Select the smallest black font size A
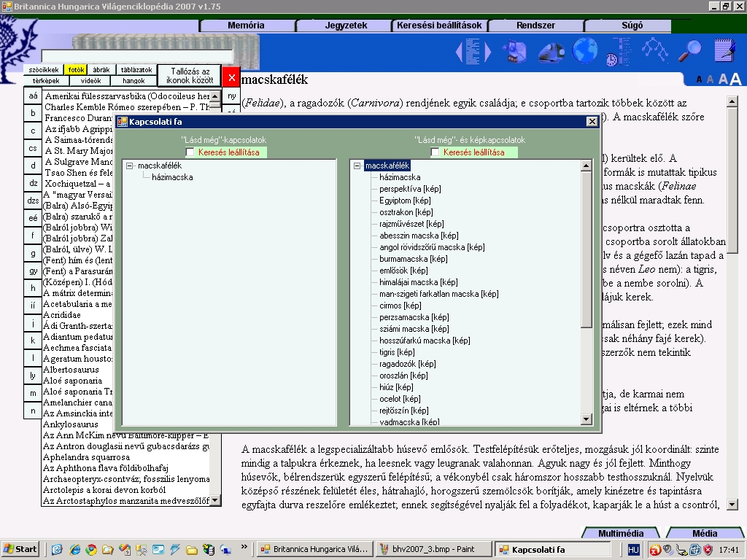The height and width of the screenshot is (560, 747). [699, 79]
